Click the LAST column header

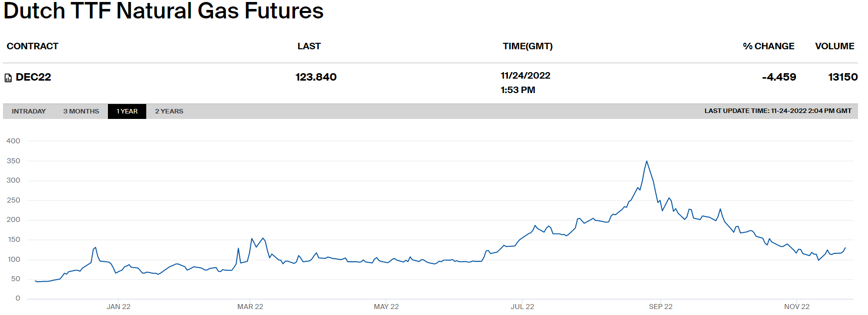tap(309, 46)
